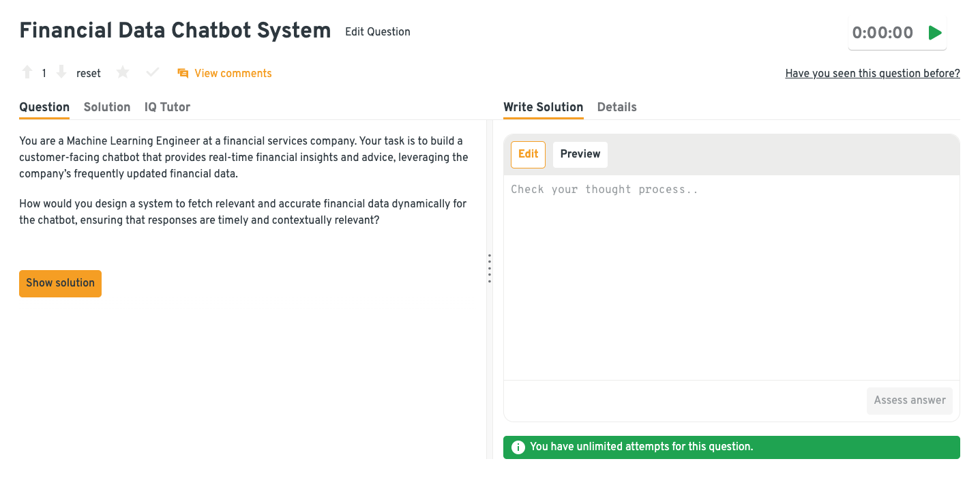Start the timer with the green play button
This screenshot has height=487, width=980.
pos(935,33)
